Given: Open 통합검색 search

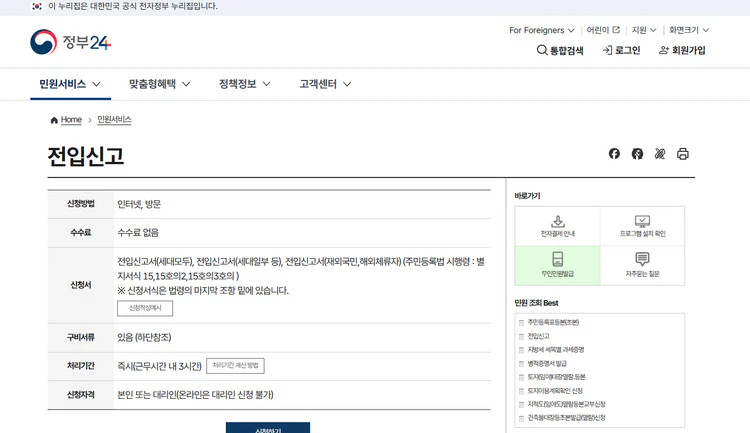Looking at the screenshot, I should tap(560, 50).
